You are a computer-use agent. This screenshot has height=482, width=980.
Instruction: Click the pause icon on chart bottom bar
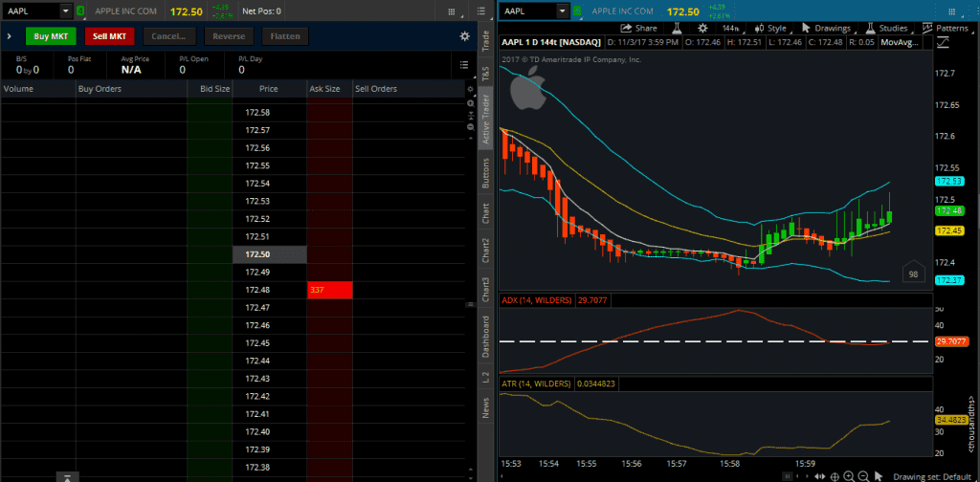[x=788, y=476]
